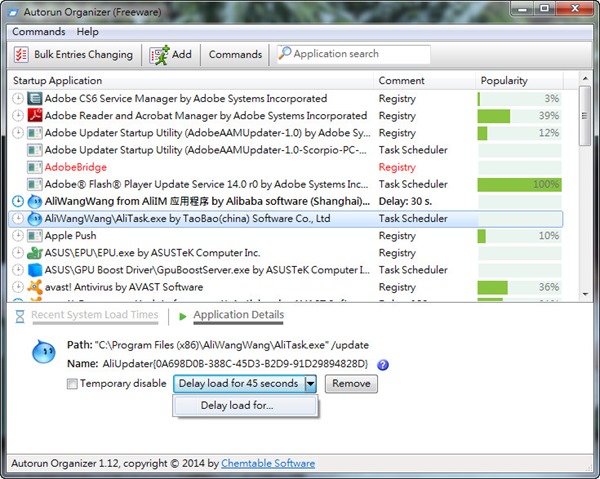600x479 pixels.
Task: Switch to Application Details tab
Action: coord(238,315)
